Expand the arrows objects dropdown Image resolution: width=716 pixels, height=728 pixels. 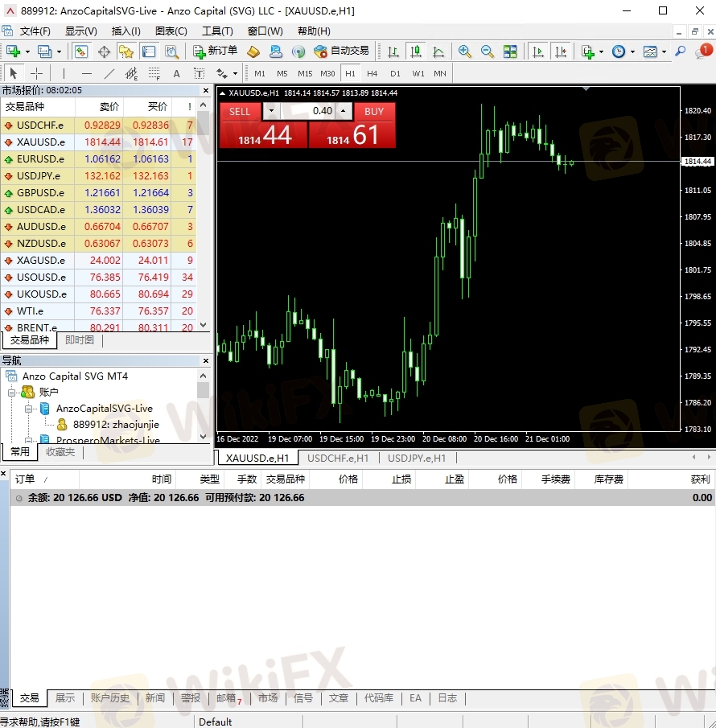coord(235,74)
